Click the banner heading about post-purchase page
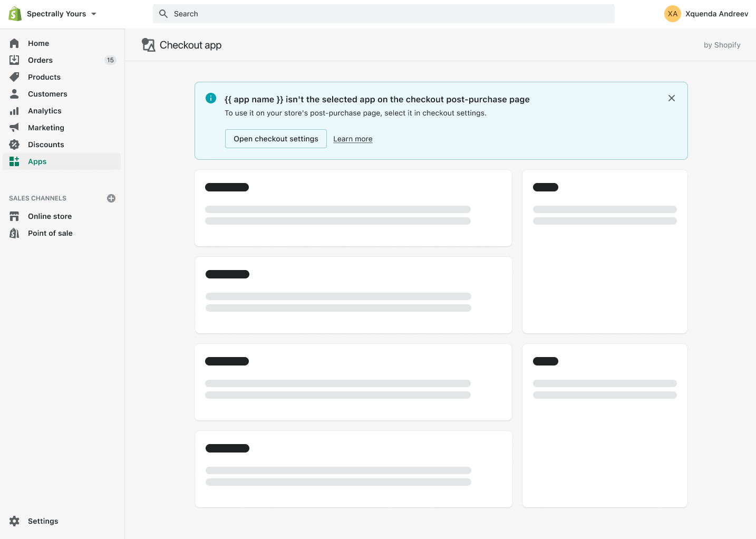Image resolution: width=756 pixels, height=539 pixels. (377, 99)
